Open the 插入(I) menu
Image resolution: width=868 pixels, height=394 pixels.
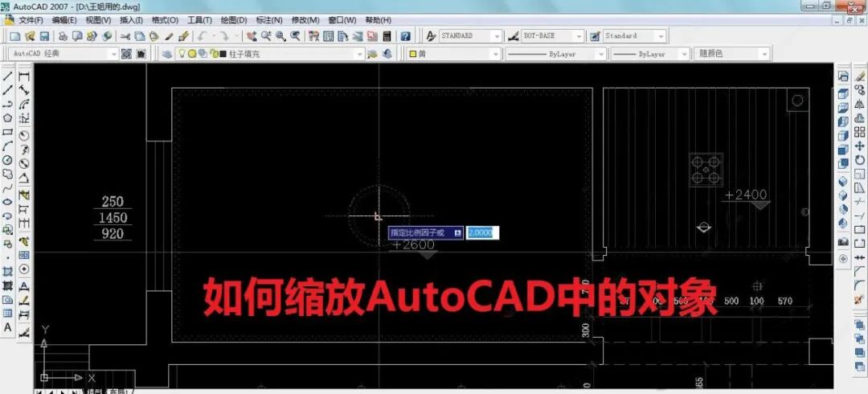(131, 20)
